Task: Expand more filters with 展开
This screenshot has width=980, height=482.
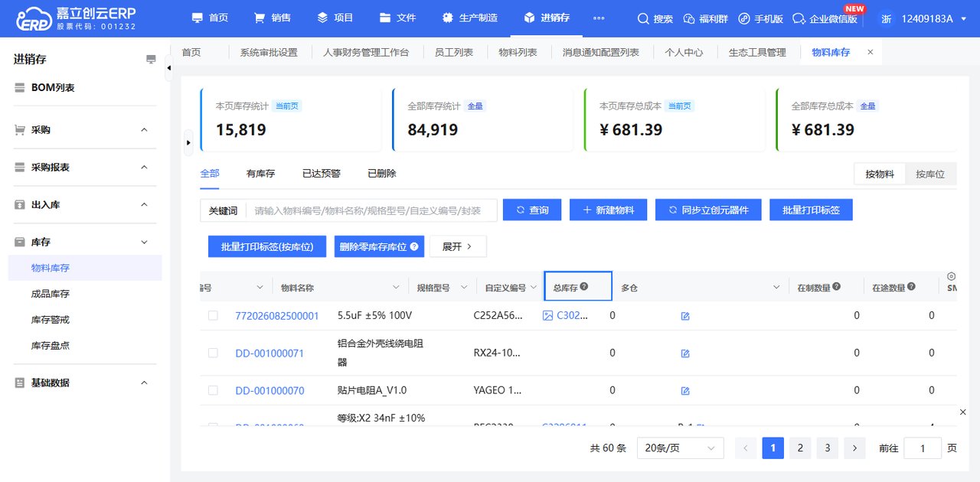Action: 458,246
